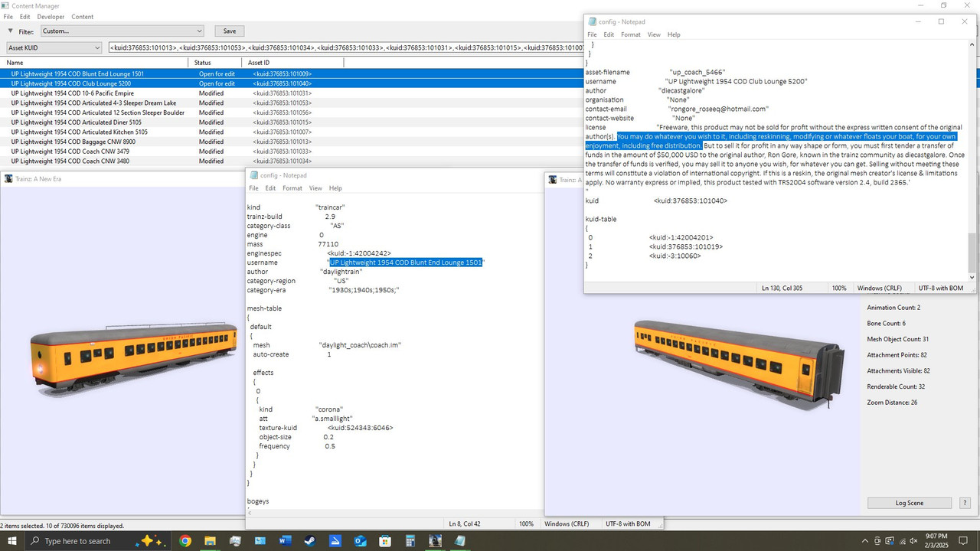The image size is (980, 551).
Task: Select UP Lightweight 1954 COD Club Lounge 5200
Action: coord(291,83)
